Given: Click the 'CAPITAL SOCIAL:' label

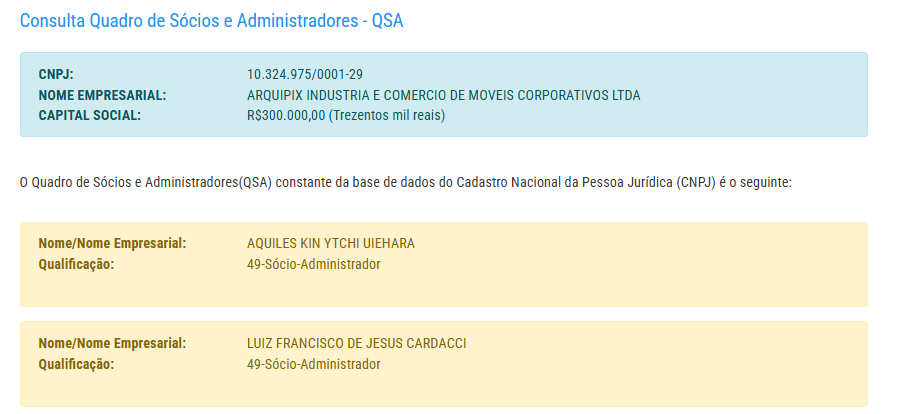Looking at the screenshot, I should 89,115.
